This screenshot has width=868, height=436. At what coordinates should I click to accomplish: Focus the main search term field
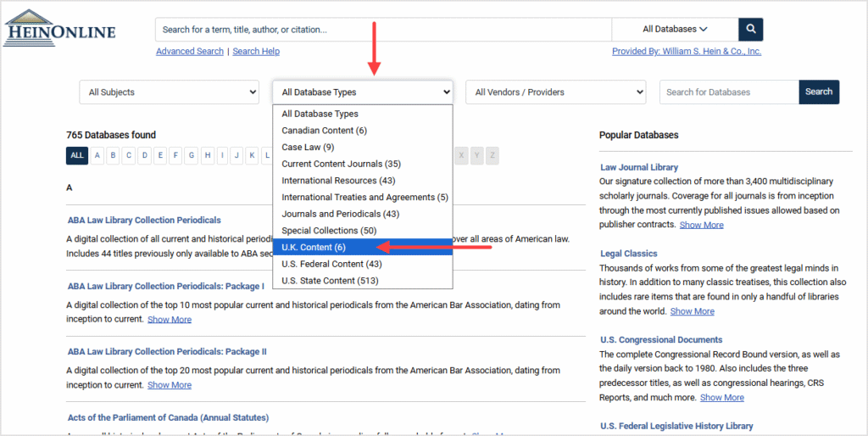point(383,30)
